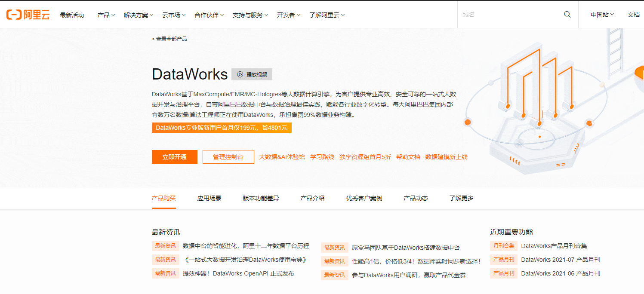Click the 最新资讯 section heading
Viewport: 644px width, 294px height.
166,232
